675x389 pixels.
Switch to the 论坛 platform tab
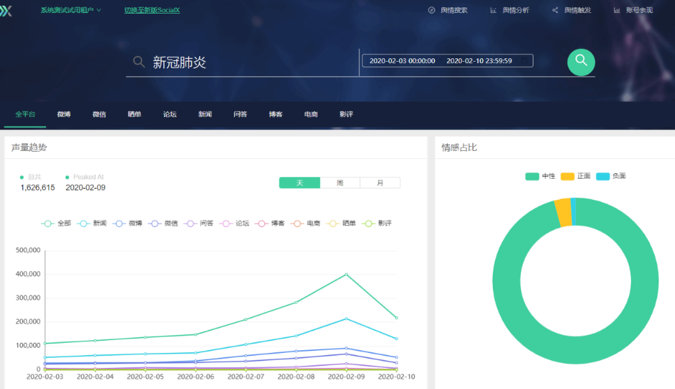[170, 114]
